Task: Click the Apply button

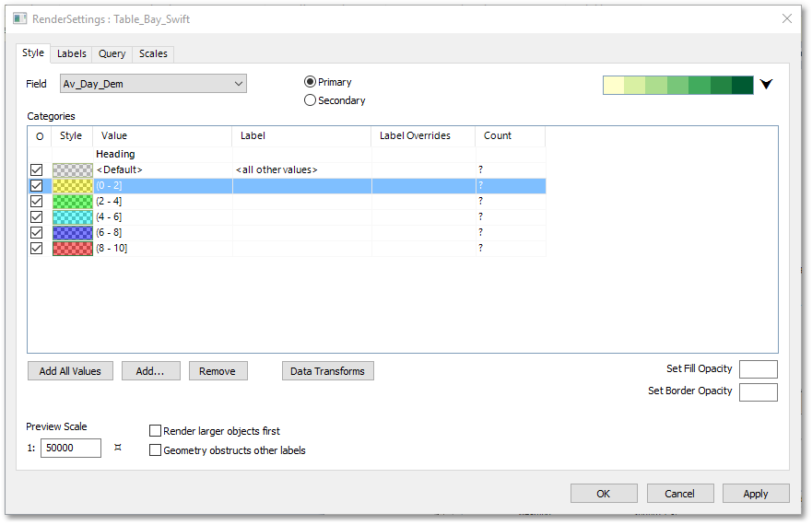Action: [x=756, y=494]
